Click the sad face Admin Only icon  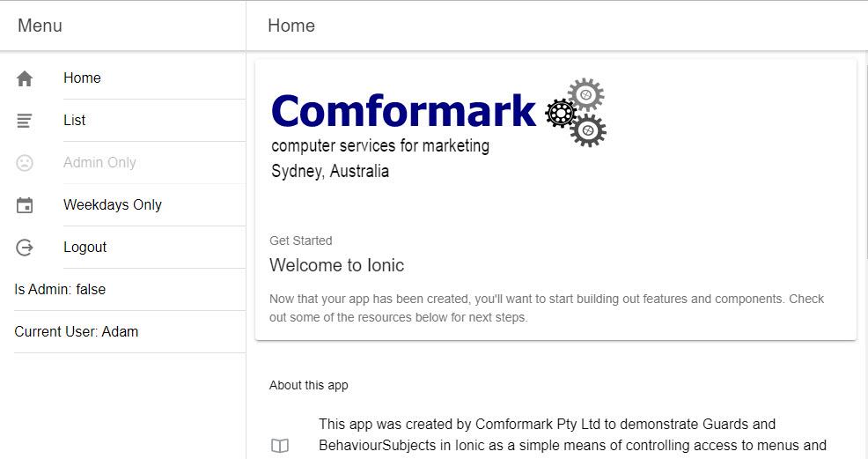[x=25, y=163]
